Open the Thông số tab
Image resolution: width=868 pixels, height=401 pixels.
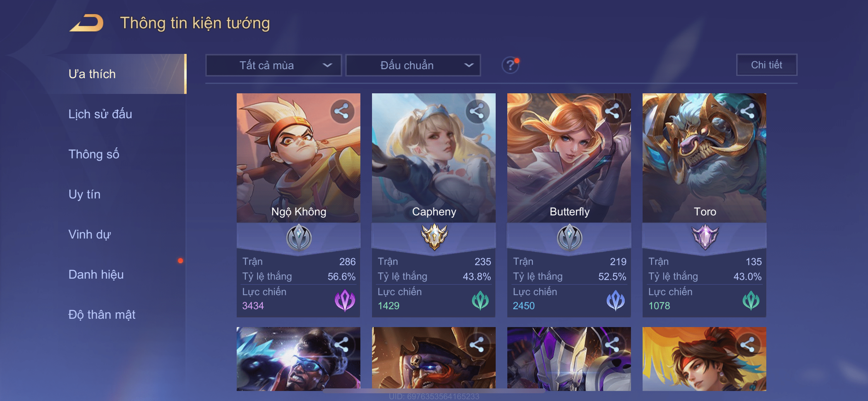(94, 154)
